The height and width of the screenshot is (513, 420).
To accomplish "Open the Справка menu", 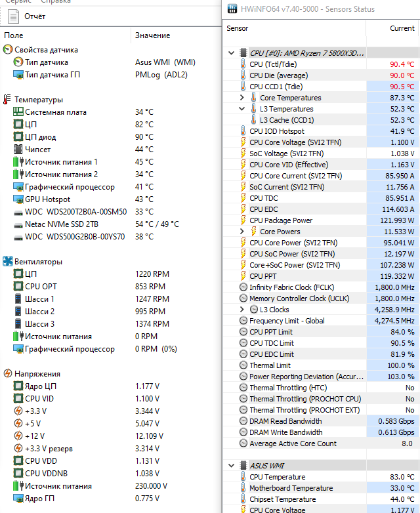I will [x=56, y=1].
